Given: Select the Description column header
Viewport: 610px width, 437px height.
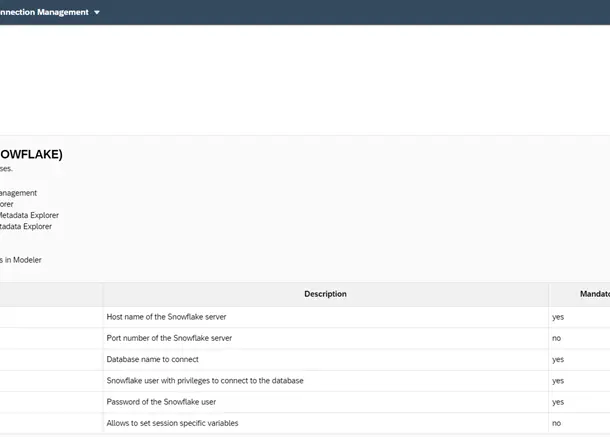Looking at the screenshot, I should (325, 294).
